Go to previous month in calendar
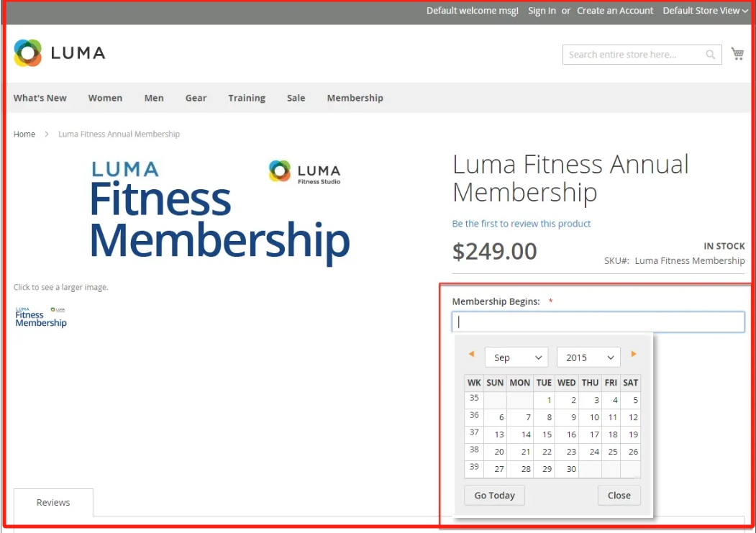The height and width of the screenshot is (533, 756). 471,354
